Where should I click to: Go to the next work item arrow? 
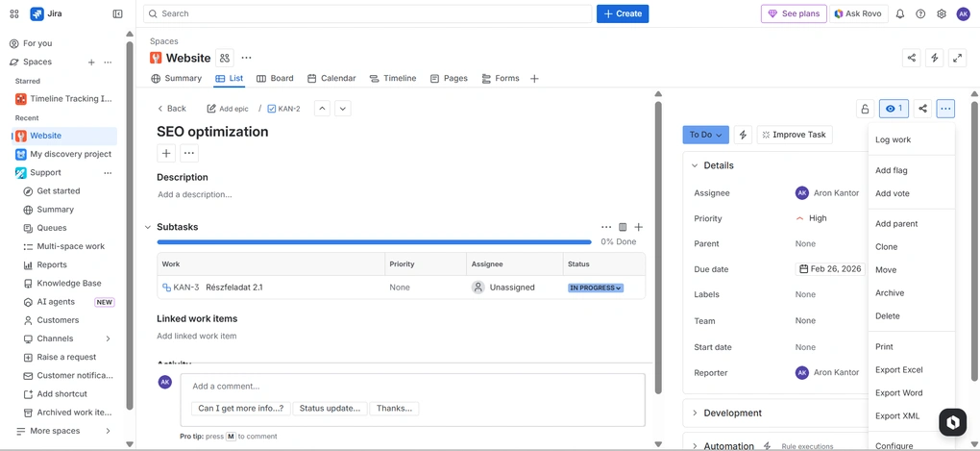(342, 109)
